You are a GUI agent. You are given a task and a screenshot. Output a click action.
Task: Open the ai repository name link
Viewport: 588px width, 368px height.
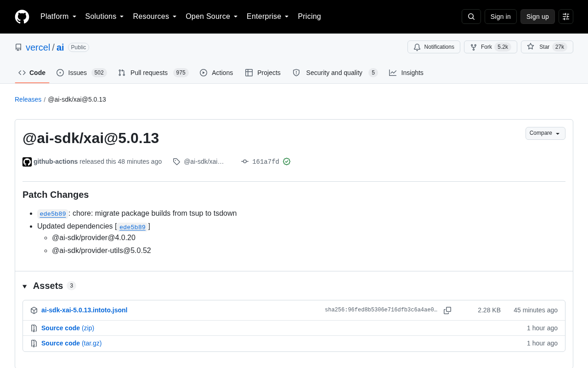click(x=60, y=47)
